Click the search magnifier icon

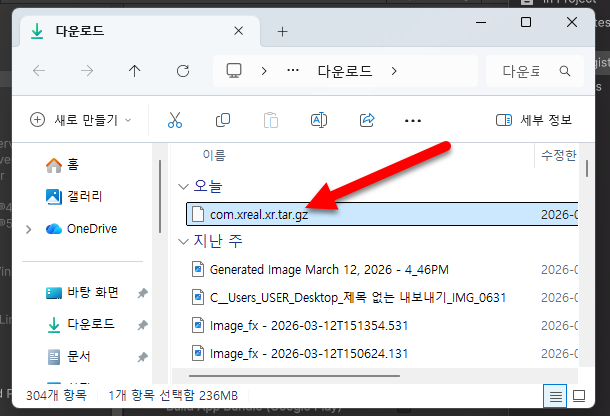click(x=565, y=71)
